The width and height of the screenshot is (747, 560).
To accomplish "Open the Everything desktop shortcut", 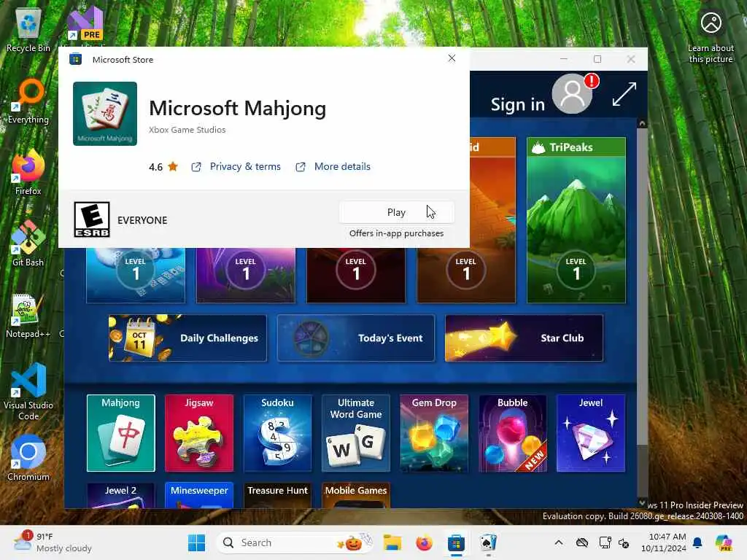I will click(28, 102).
